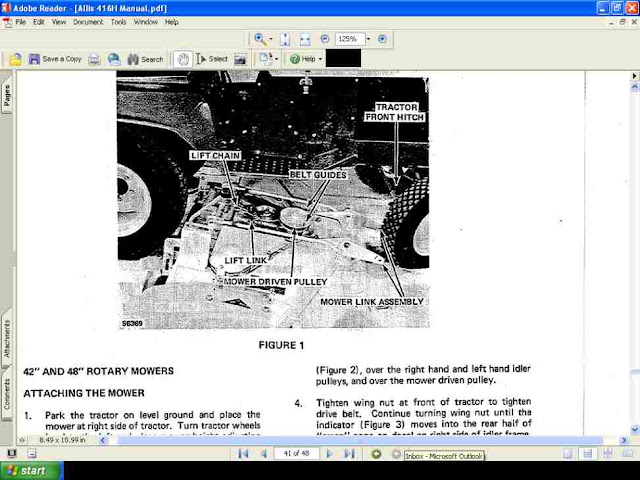Click the green Previous View button
Viewport: 640px width, 480px height.
coord(376,453)
